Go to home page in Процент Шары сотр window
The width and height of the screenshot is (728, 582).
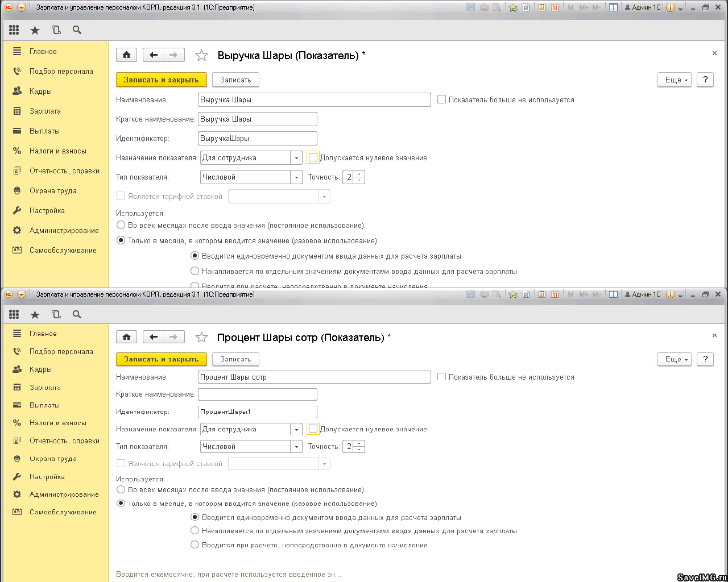[126, 336]
